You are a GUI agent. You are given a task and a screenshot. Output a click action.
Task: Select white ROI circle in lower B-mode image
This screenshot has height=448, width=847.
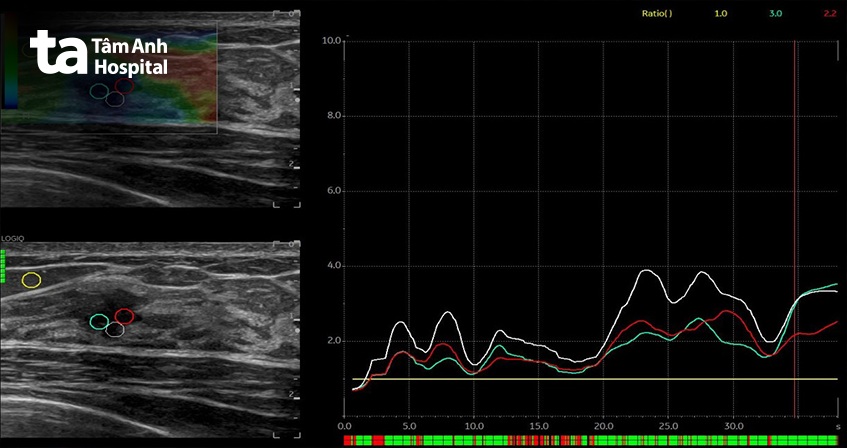point(115,330)
